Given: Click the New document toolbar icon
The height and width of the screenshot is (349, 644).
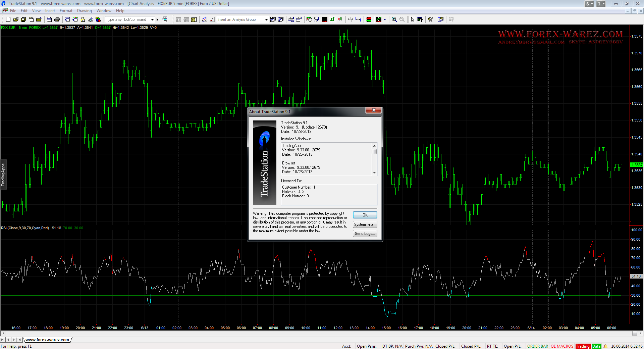Looking at the screenshot, I should point(8,19).
